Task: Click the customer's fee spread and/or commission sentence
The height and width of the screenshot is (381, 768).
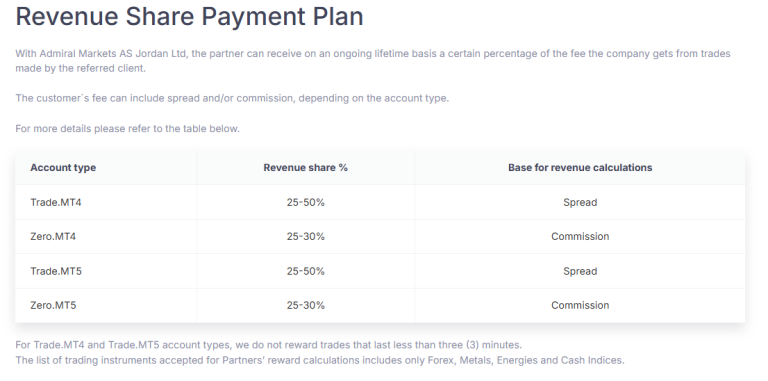Action: (232, 98)
